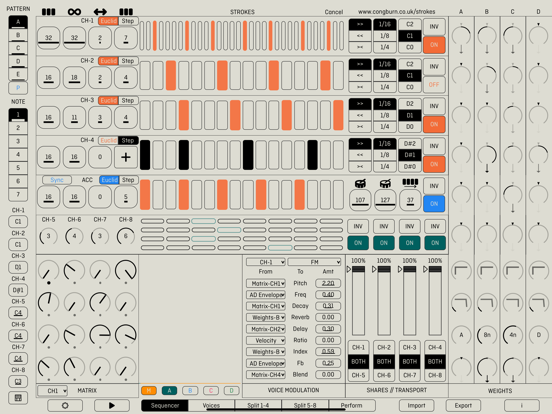
Task: Click the keyboard icon button at bottom left
Action: tap(18, 398)
